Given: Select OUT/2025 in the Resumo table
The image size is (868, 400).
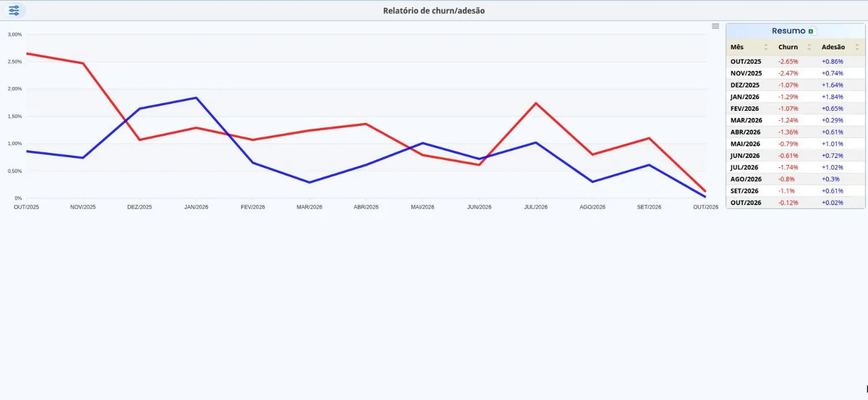Looking at the screenshot, I should [746, 61].
